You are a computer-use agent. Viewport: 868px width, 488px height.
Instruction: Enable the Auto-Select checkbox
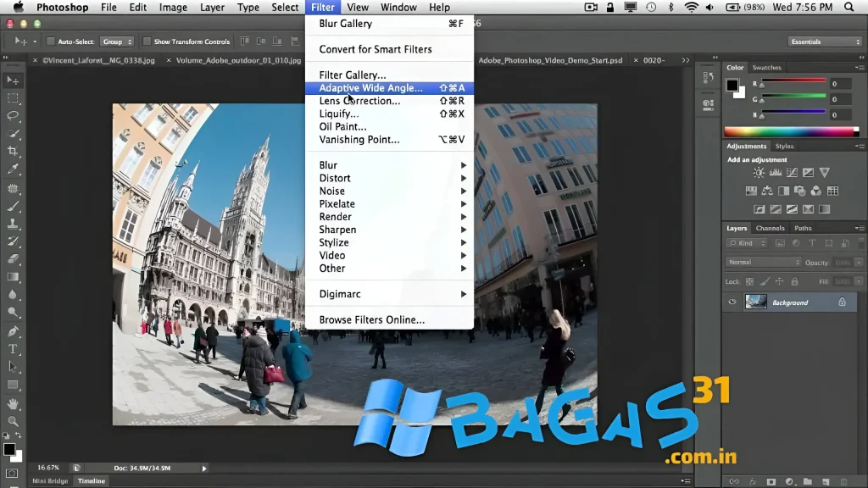pos(51,42)
